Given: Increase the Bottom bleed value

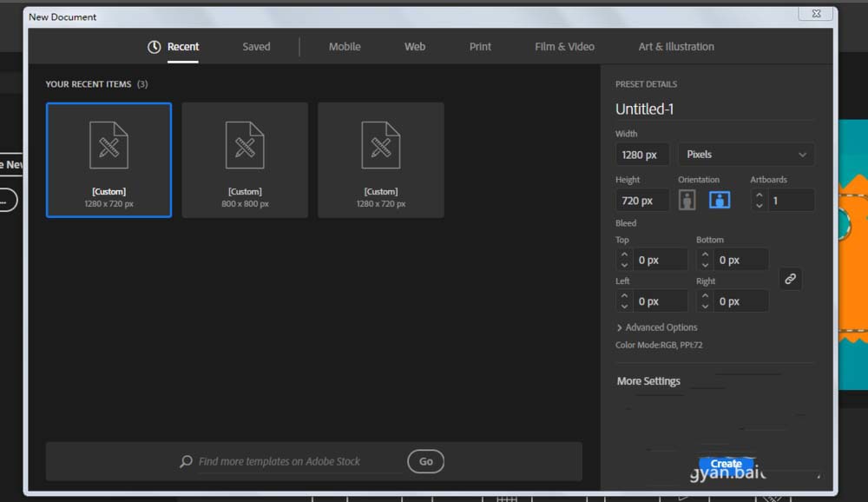Looking at the screenshot, I should (x=705, y=254).
